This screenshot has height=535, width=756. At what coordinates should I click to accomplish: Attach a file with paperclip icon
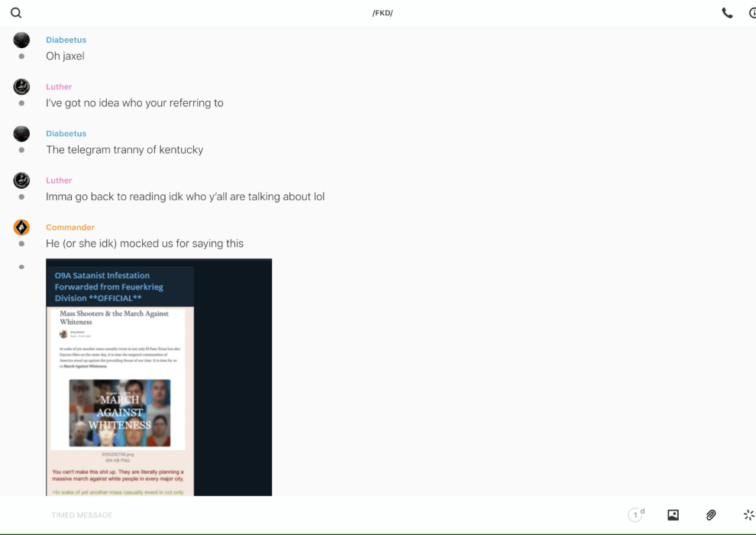point(711,515)
